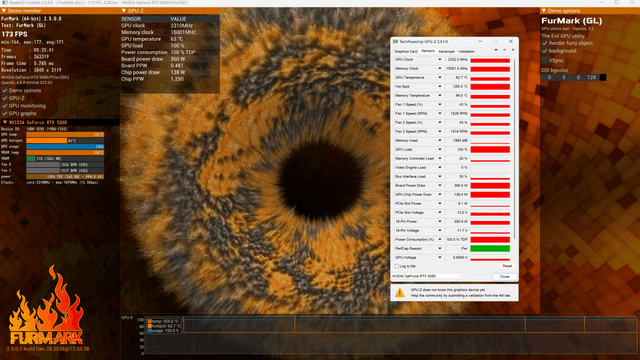This screenshot has height=360, width=640.
Task: Switch to the Advanced tab
Action: point(446,51)
